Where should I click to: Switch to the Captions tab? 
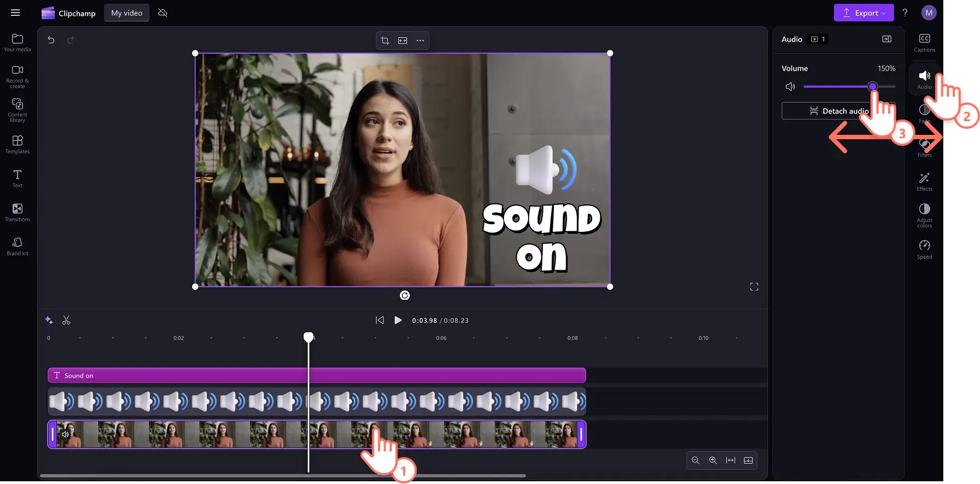924,42
